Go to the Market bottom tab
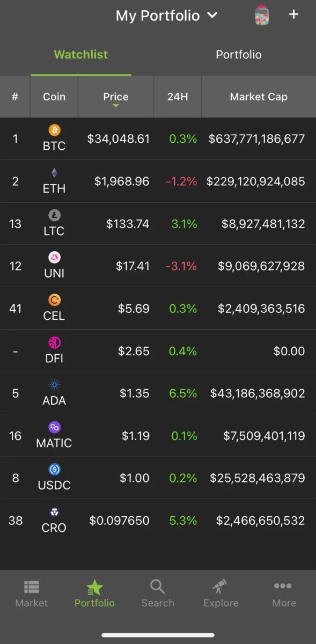316x644 pixels. pyautogui.click(x=31, y=593)
